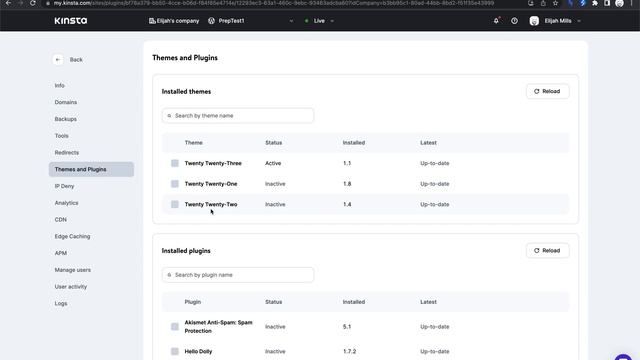Click Theme column header

tap(193, 143)
